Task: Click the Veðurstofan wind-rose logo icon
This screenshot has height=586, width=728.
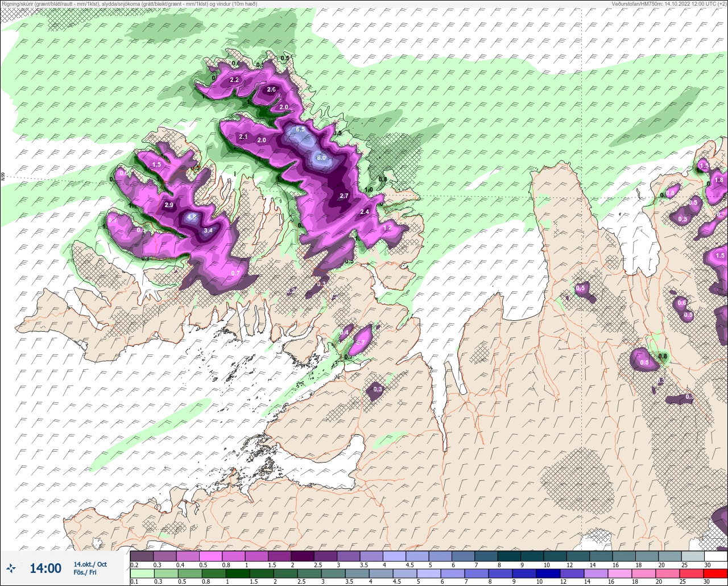Action: coord(11,568)
